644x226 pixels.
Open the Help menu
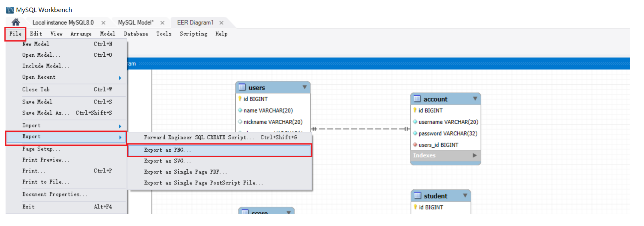222,34
